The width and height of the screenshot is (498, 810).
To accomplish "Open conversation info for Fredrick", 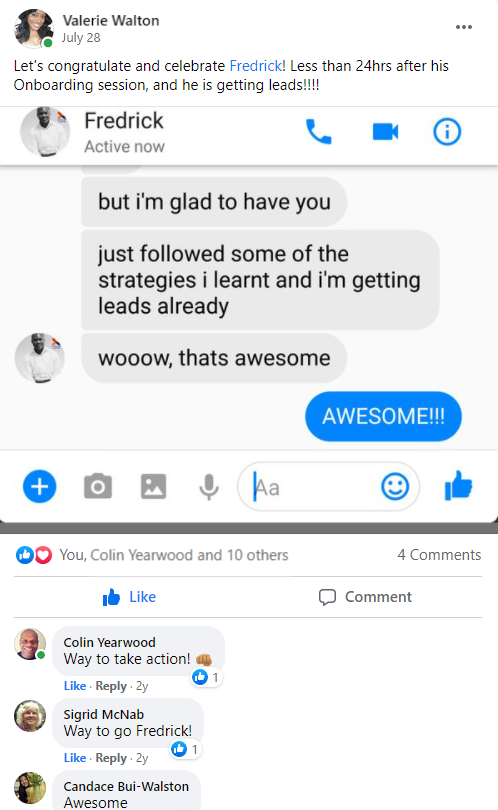I will coord(447,132).
